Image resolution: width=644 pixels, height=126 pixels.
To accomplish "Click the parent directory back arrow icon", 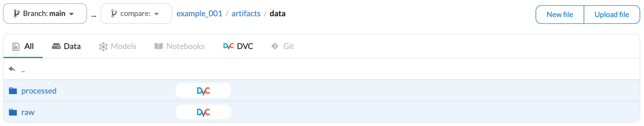I will tap(12, 69).
